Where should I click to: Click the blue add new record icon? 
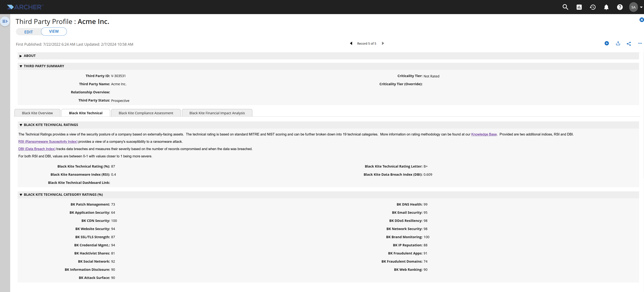[x=606, y=43]
